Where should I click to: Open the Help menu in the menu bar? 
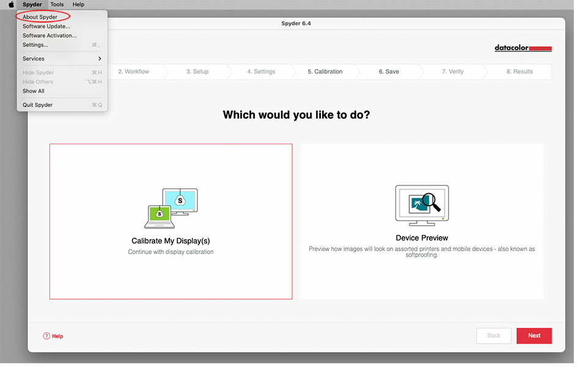pos(78,4)
